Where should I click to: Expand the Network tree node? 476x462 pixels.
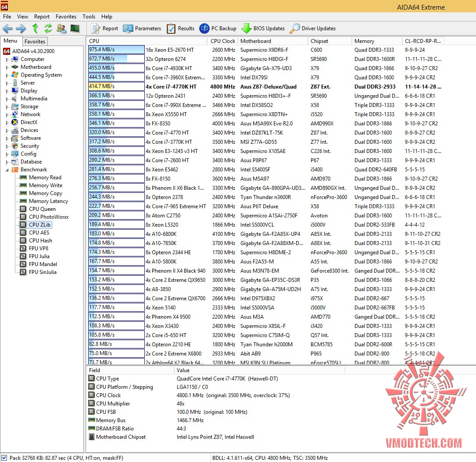pyautogui.click(x=7, y=115)
